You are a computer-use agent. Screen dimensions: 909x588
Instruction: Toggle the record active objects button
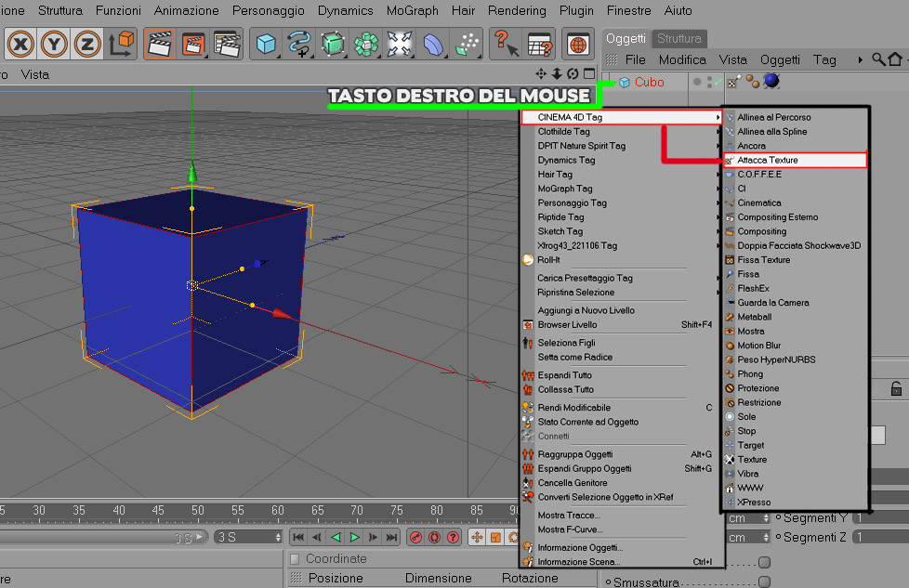coord(415,538)
